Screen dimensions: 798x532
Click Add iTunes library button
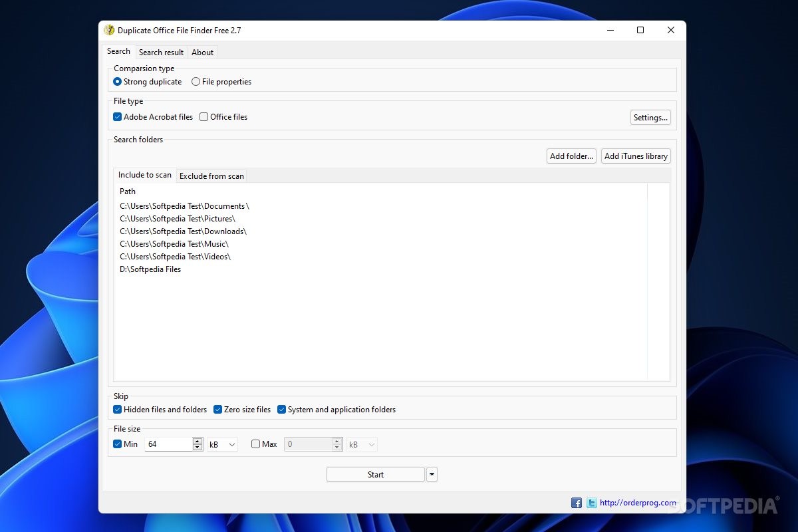coord(636,156)
